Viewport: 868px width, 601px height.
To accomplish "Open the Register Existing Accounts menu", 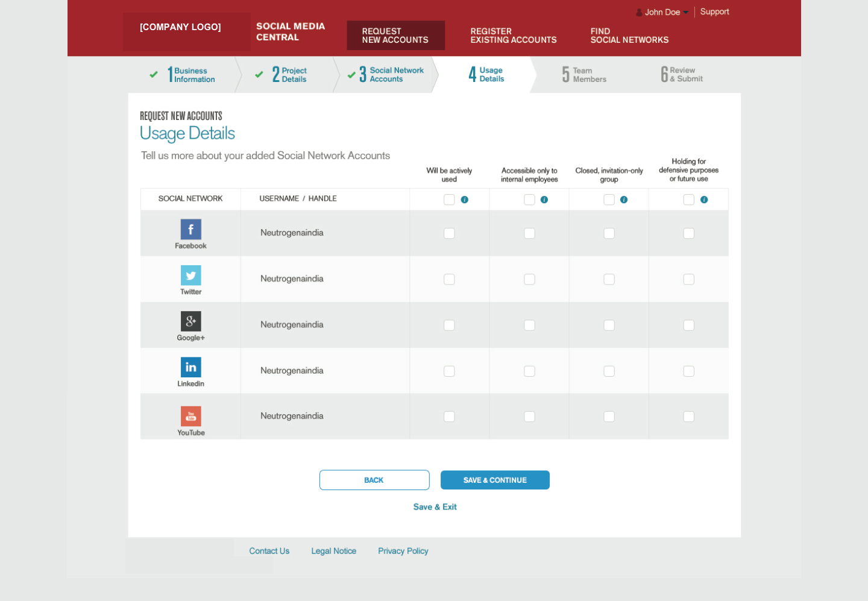I will point(514,36).
